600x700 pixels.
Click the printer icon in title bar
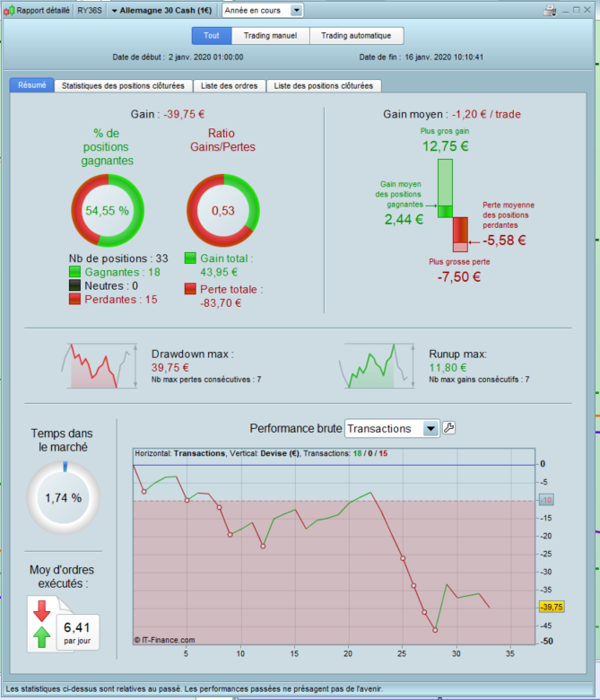point(550,10)
